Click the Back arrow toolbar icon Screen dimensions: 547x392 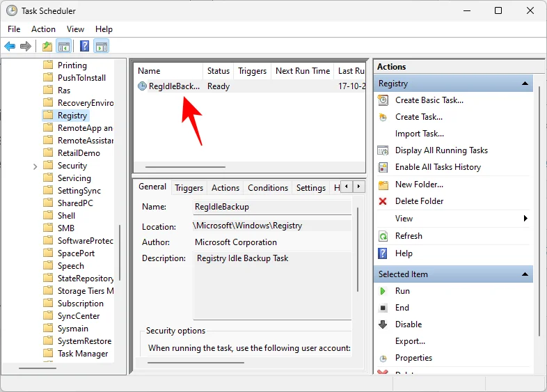pyautogui.click(x=10, y=47)
